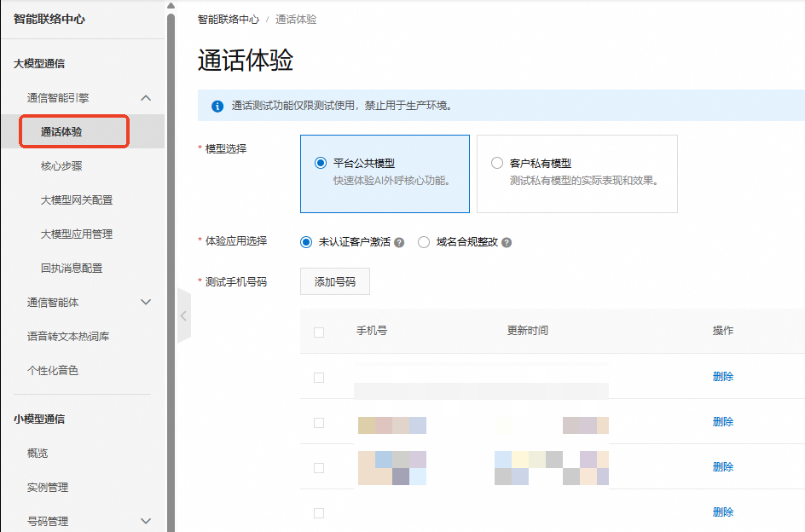Click the 通信智能引擎 menu label
This screenshot has height=532, width=805.
[x=58, y=97]
